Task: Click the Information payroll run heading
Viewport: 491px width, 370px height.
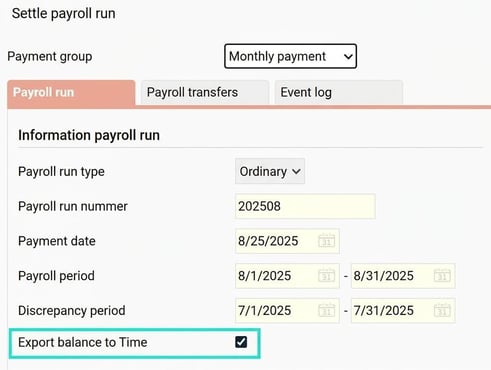Action: click(x=89, y=135)
